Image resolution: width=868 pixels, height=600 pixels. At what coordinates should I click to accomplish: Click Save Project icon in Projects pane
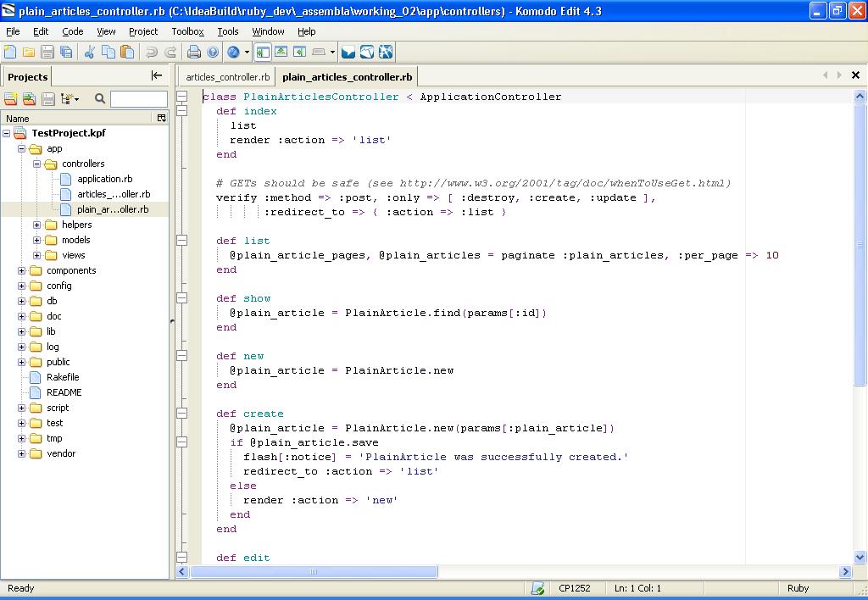[48, 99]
